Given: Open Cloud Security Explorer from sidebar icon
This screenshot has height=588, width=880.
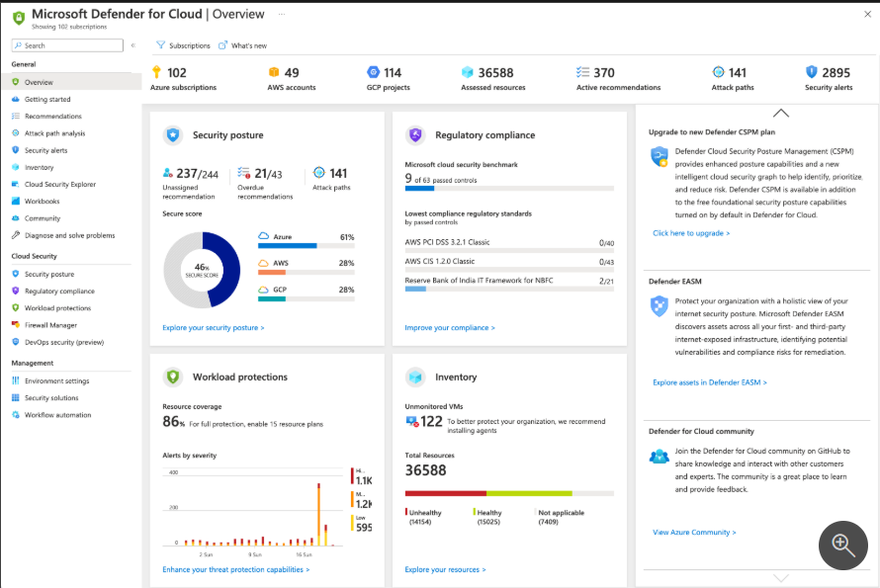Looking at the screenshot, I should click(16, 184).
